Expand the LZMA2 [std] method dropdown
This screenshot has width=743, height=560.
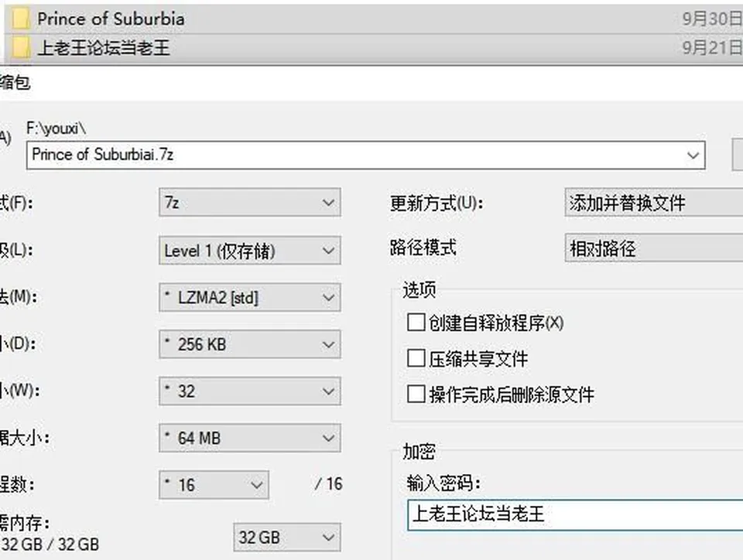(x=250, y=297)
